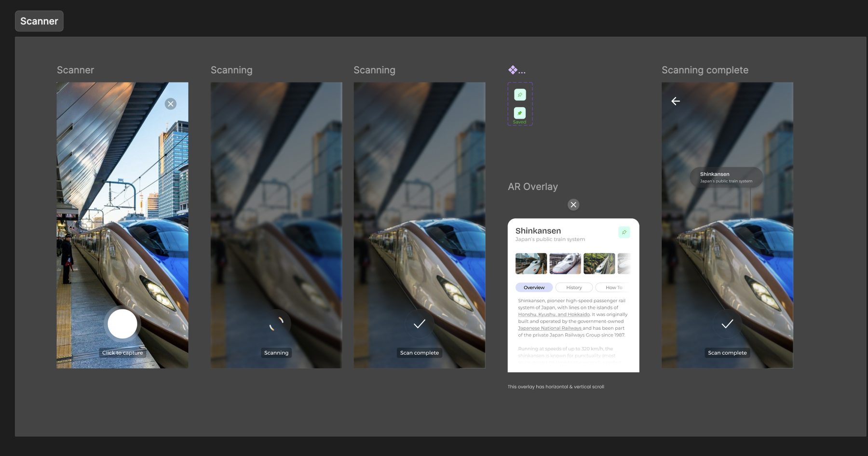
Task: Open the second white bullet train thumbnail
Action: tap(565, 264)
